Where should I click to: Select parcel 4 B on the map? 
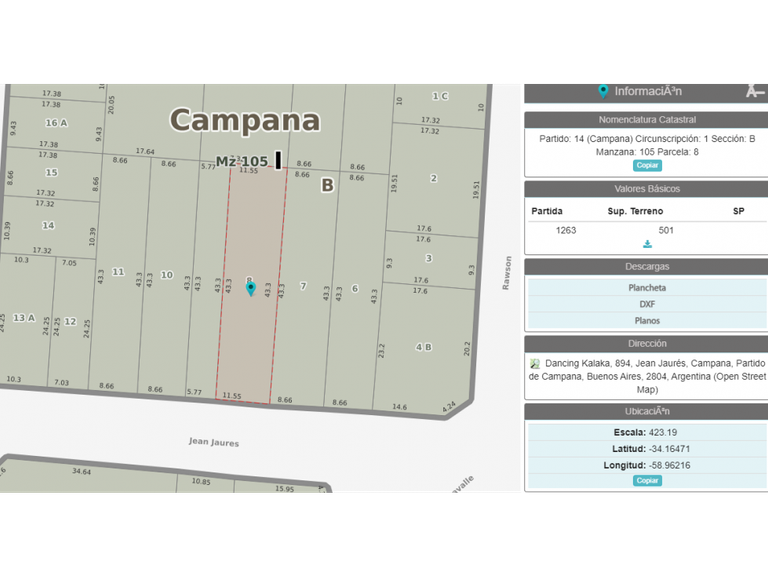click(x=424, y=347)
